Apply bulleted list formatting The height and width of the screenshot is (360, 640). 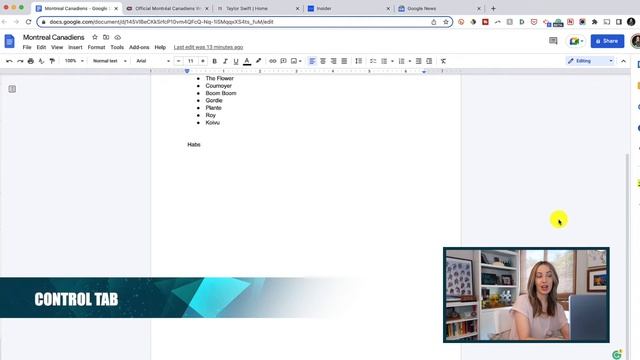[384, 61]
